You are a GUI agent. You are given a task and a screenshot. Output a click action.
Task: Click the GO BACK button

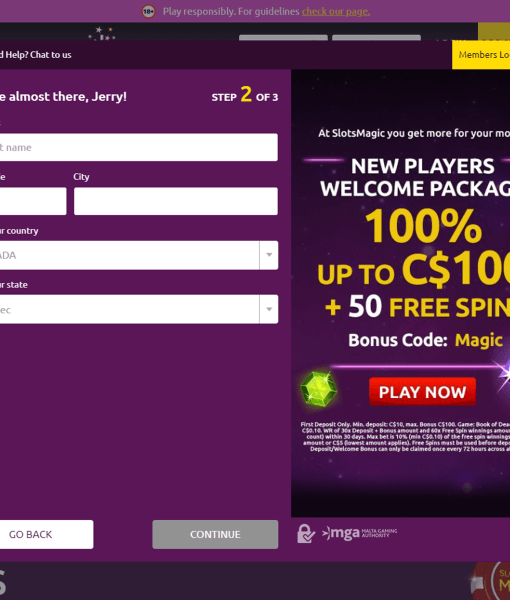pos(46,534)
